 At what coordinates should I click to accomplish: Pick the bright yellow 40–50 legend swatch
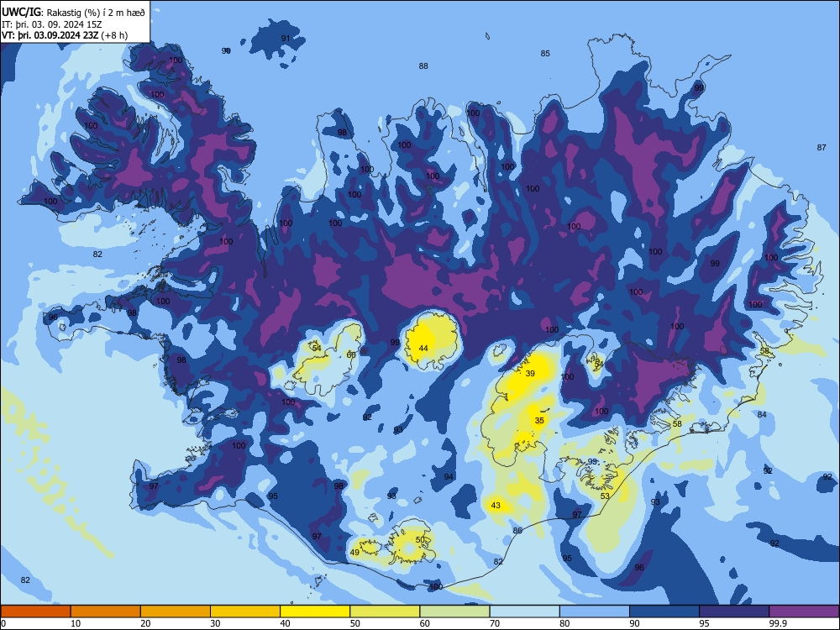click(315, 612)
